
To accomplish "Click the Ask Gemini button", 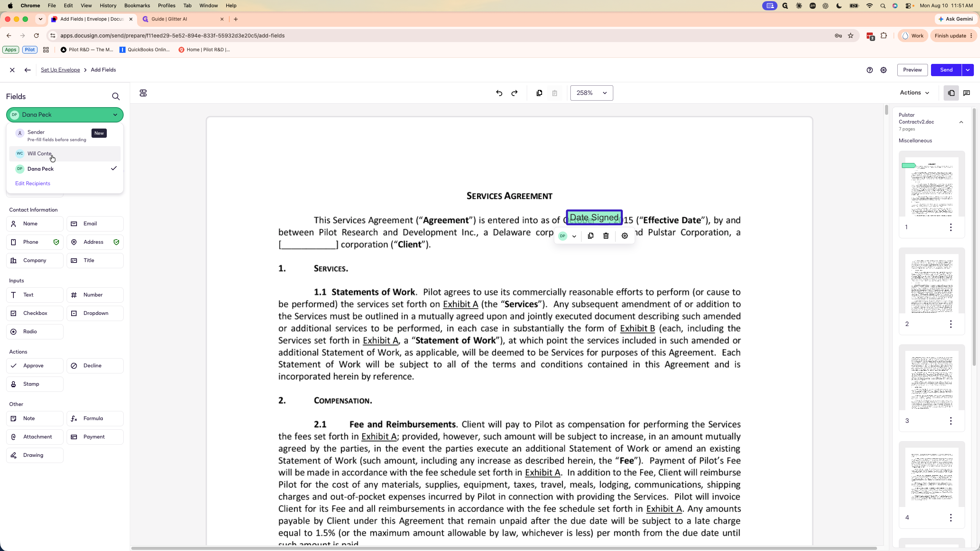I will coord(955,19).
